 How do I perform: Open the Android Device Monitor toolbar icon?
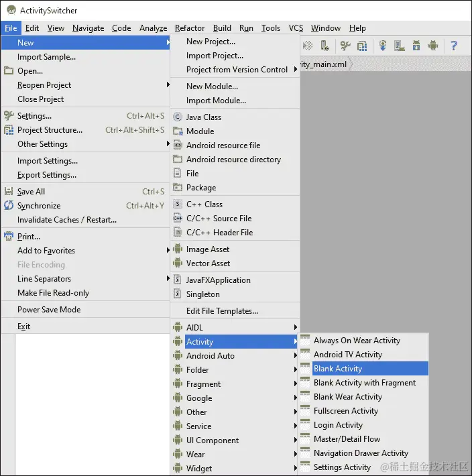tap(433, 46)
